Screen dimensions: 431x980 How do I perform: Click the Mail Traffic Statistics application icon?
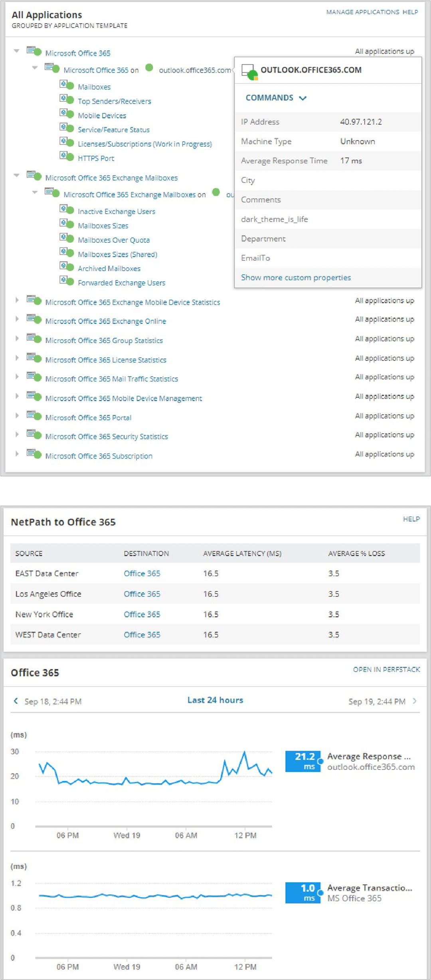pyautogui.click(x=34, y=377)
